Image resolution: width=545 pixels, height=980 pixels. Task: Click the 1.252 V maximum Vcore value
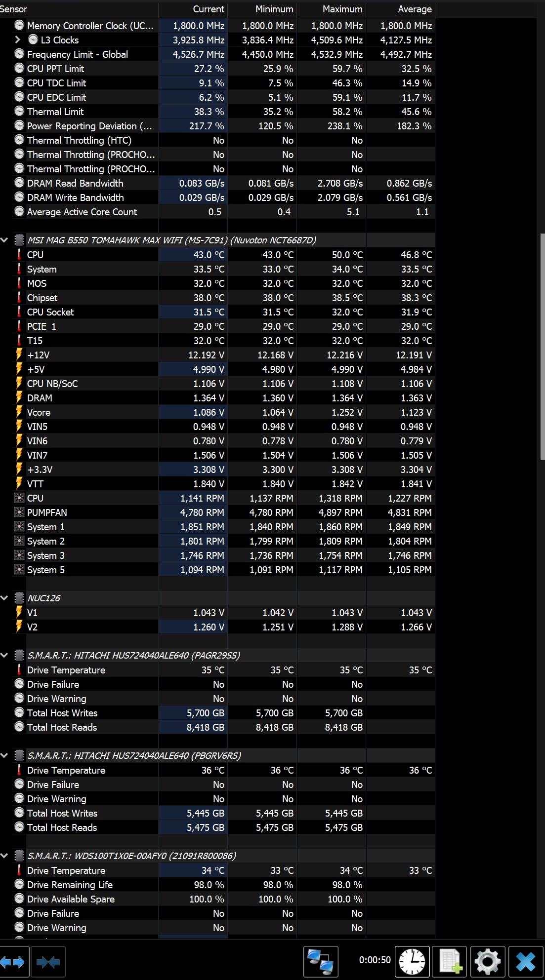(x=347, y=412)
